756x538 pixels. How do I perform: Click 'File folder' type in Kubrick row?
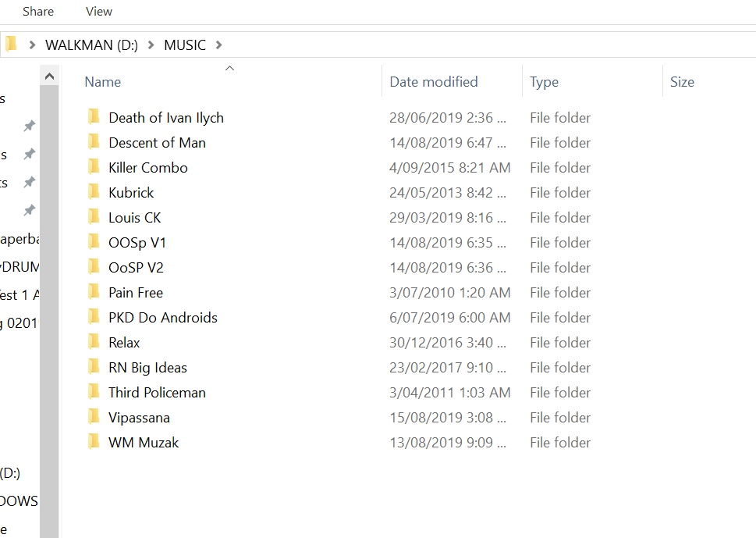tap(559, 193)
